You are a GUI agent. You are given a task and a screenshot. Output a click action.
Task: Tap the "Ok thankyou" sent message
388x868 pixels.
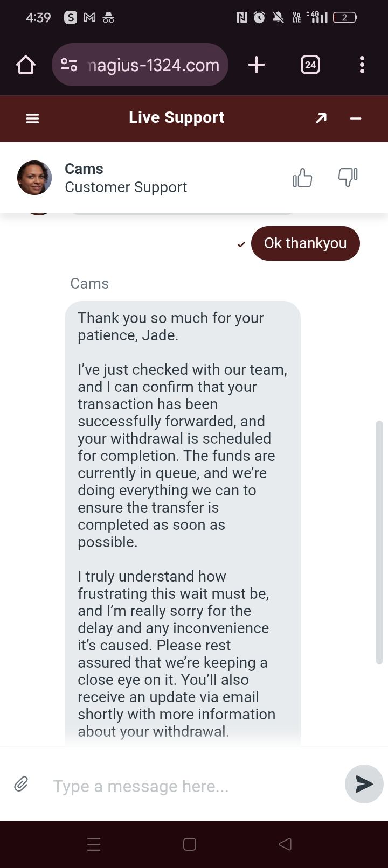click(x=305, y=243)
